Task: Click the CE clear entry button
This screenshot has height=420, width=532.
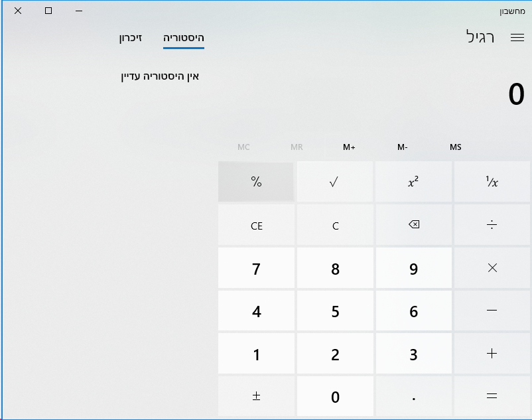Action: pyautogui.click(x=256, y=224)
